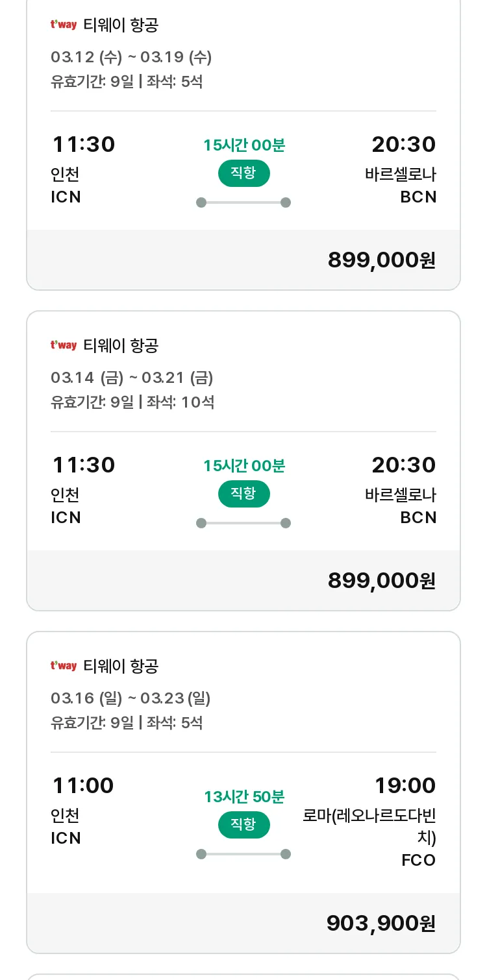Open the 03.12 (수) ~ 03.19 (수) date range
The width and height of the screenshot is (487, 980).
[131, 57]
